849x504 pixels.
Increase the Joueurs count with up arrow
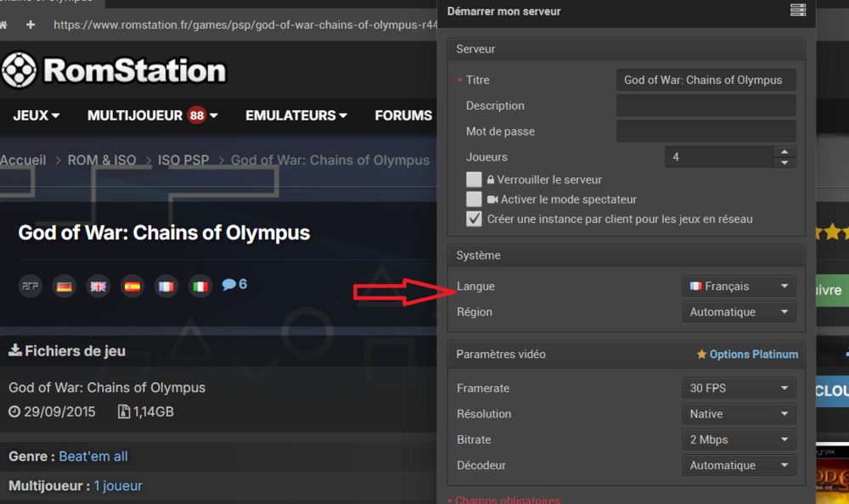click(784, 152)
